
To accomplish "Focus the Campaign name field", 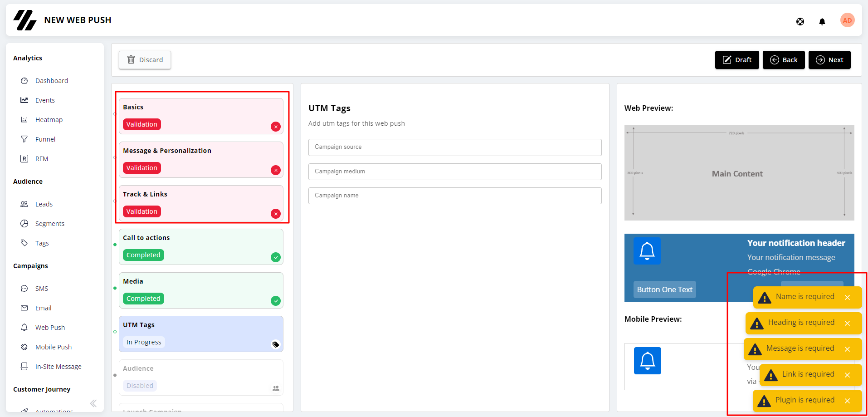I will tap(455, 196).
